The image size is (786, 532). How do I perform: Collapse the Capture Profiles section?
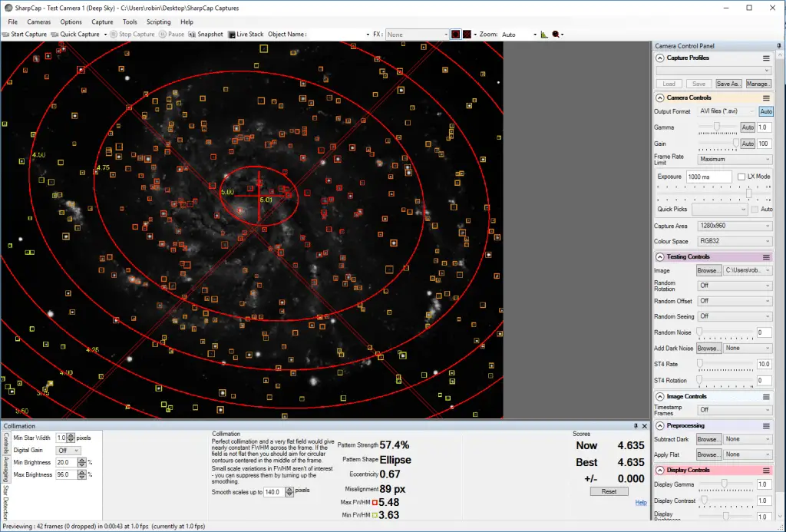tap(659, 58)
